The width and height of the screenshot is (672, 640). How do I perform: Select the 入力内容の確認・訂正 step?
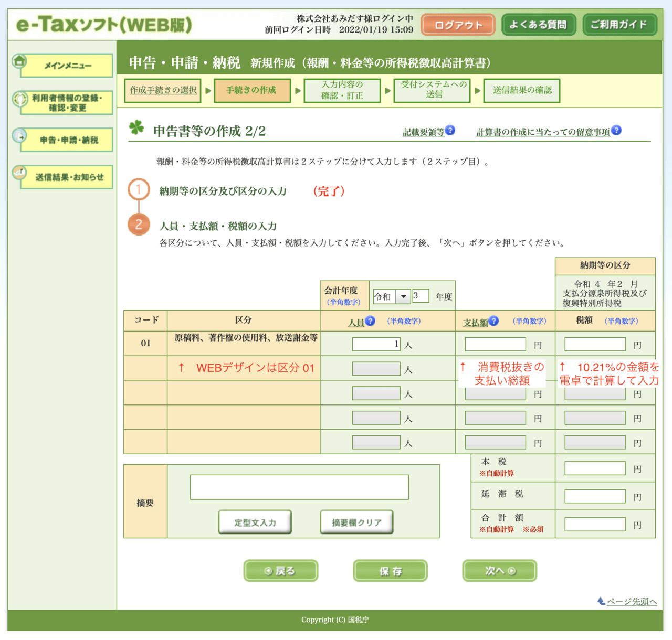pyautogui.click(x=342, y=90)
